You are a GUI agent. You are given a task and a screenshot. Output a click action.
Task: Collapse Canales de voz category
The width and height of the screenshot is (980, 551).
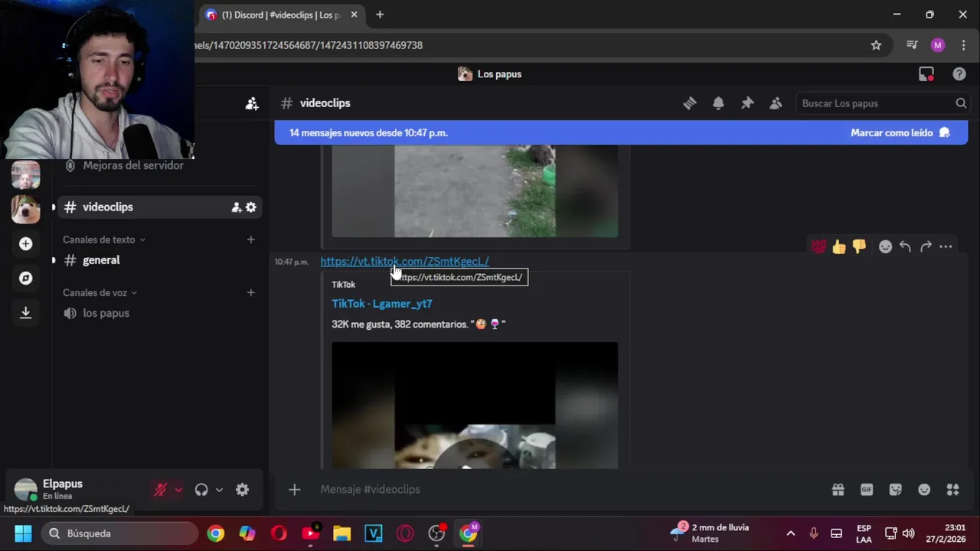tap(100, 292)
